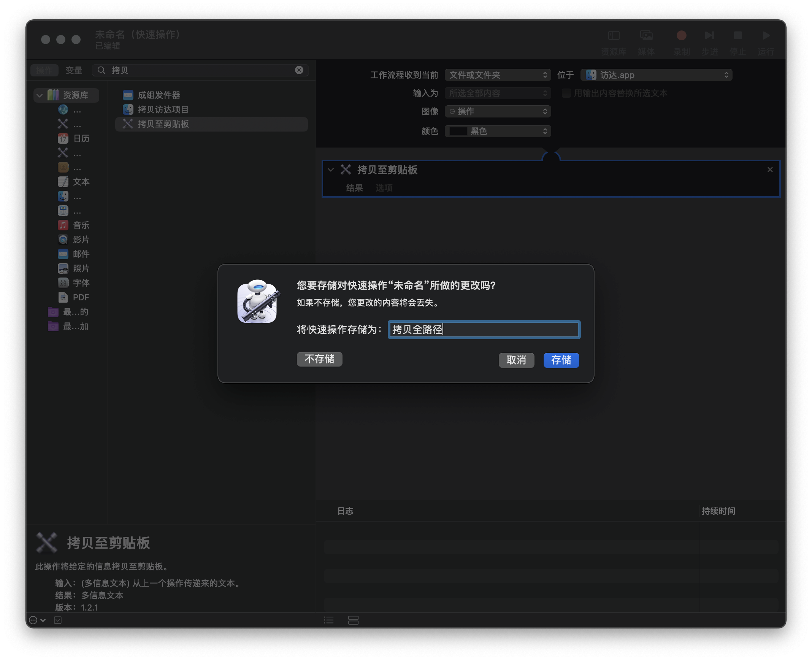Image resolution: width=812 pixels, height=660 pixels.
Task: Click the Record toolbar icon
Action: (x=681, y=36)
